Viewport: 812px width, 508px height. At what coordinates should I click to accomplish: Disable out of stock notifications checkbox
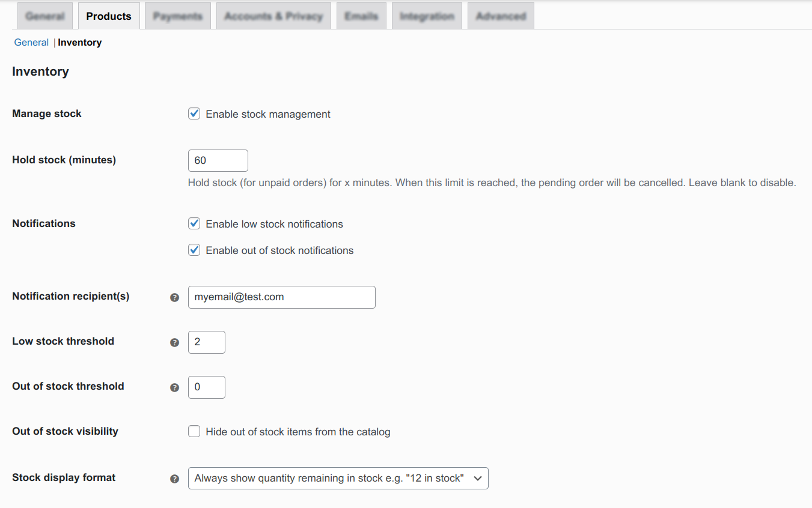coord(194,250)
